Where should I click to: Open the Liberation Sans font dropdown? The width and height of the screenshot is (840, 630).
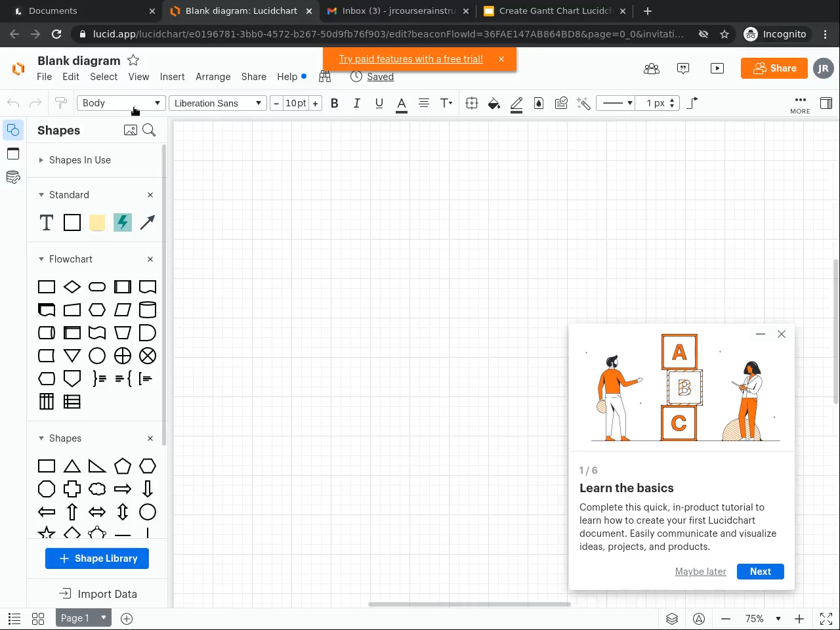click(x=217, y=103)
